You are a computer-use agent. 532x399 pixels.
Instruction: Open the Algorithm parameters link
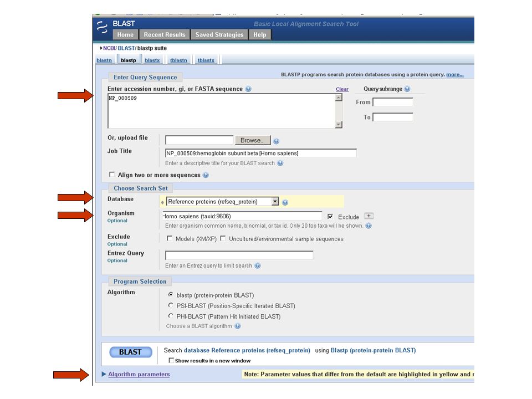coord(139,374)
